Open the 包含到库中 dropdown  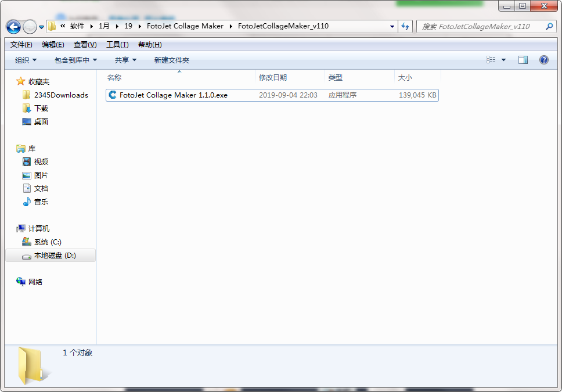[75, 60]
